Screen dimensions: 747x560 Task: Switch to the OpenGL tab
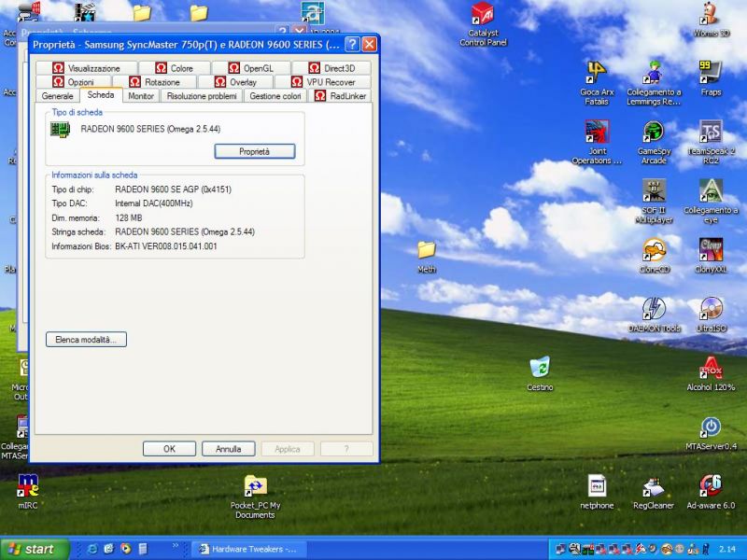point(251,68)
